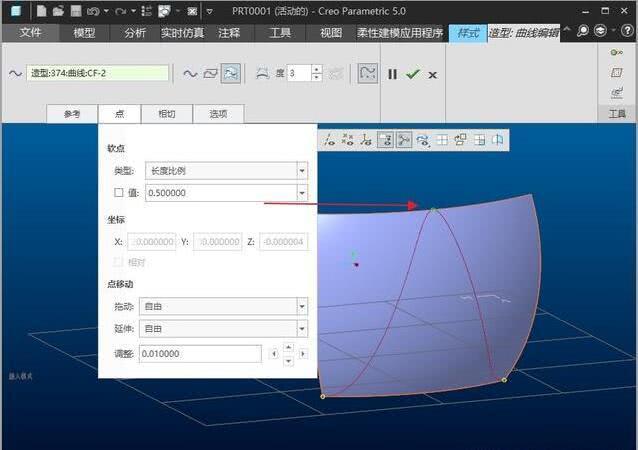Click the Save disk icon in quick access bar

pyautogui.click(x=76, y=11)
